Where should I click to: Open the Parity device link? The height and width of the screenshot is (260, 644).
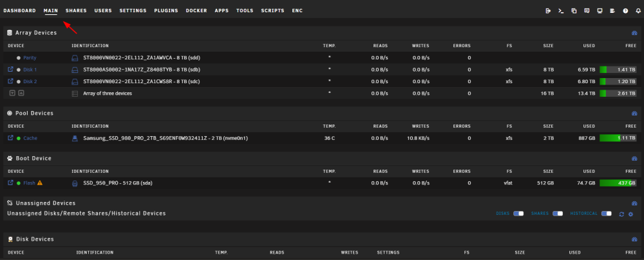tap(30, 58)
